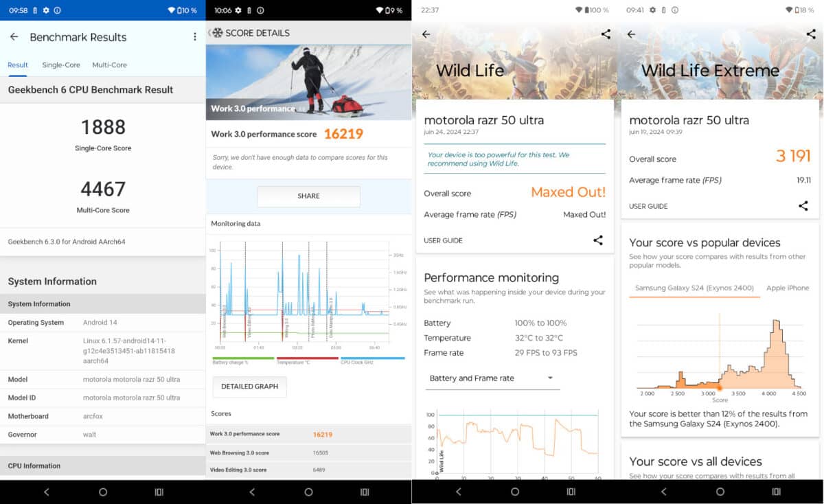Tap the 4467 Multi-Core score

tap(103, 189)
